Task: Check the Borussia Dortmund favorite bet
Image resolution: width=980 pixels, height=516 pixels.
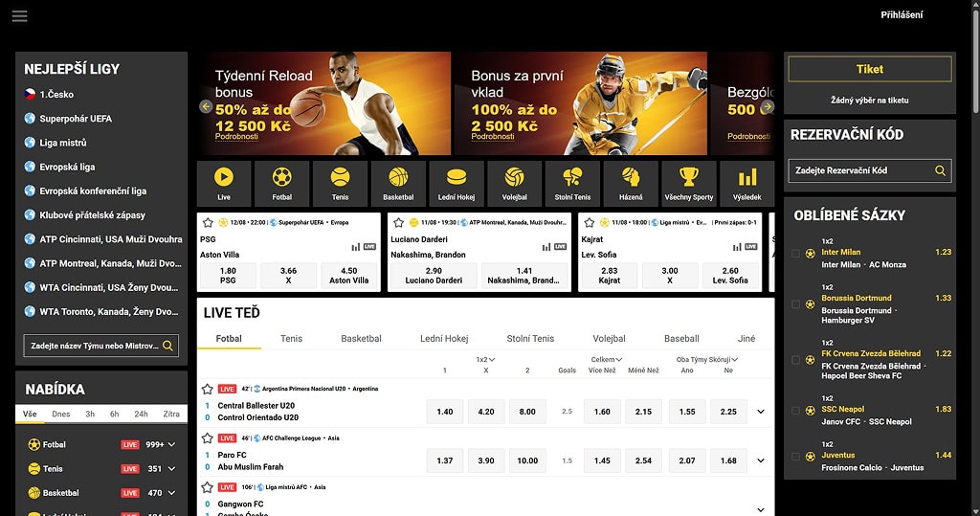Action: (x=795, y=304)
